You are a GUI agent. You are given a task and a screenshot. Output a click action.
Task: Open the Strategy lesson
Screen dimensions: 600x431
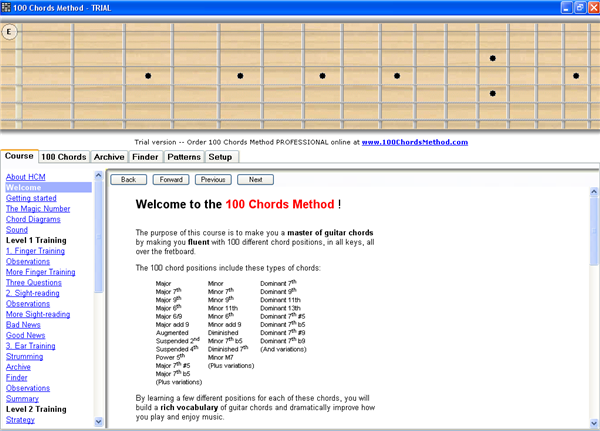point(20,420)
